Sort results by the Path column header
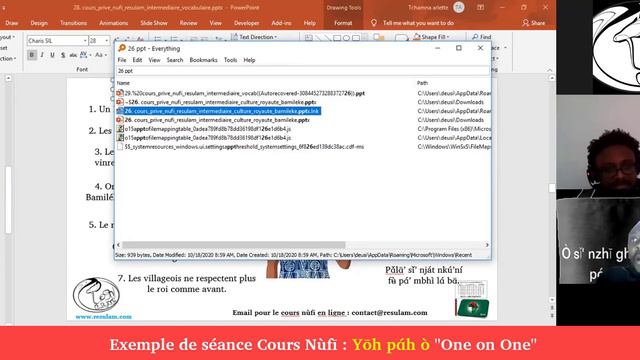The image size is (640, 360). 422,83
